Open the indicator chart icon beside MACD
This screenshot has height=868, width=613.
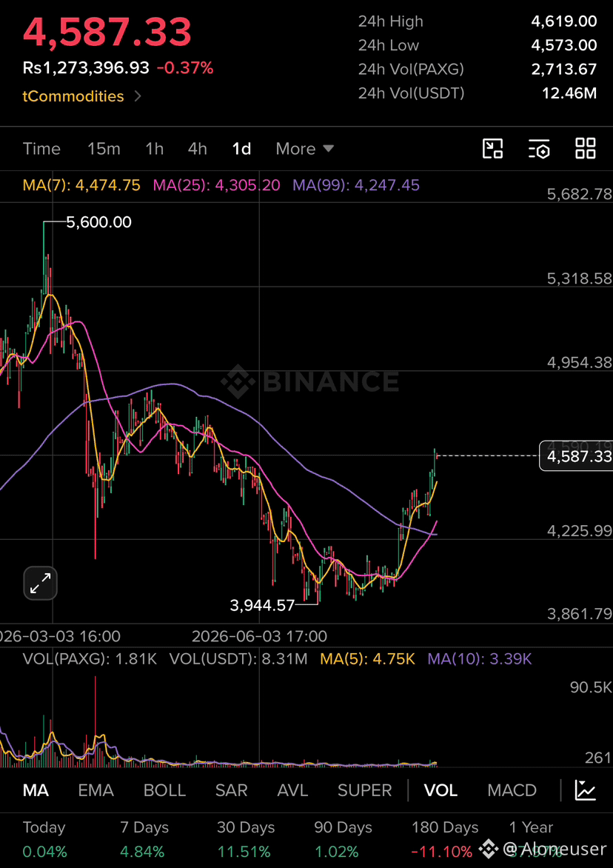586,790
